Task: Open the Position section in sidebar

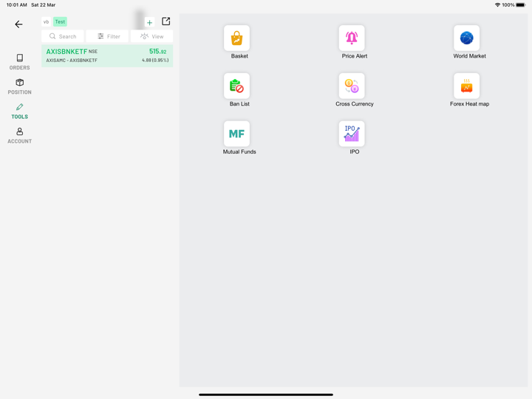Action: pyautogui.click(x=20, y=86)
